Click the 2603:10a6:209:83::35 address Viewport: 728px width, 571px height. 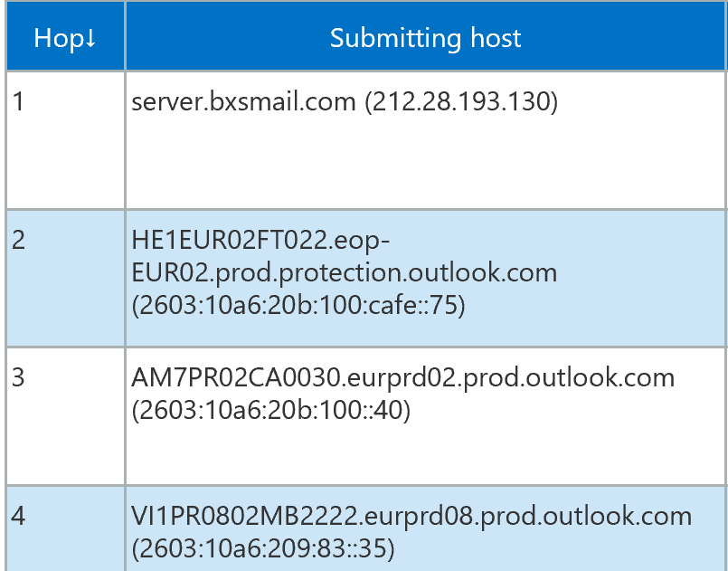[263, 548]
